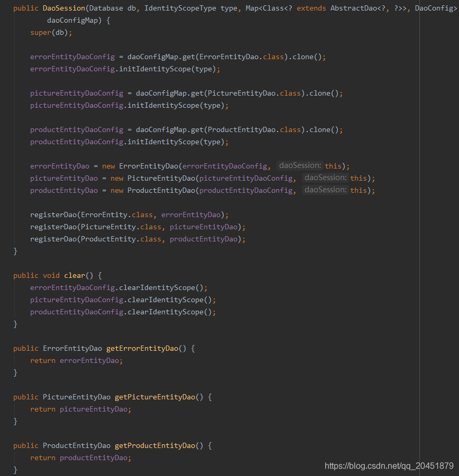Click pictureEntityDao in its return statement
459x476 pixels.
94,409
